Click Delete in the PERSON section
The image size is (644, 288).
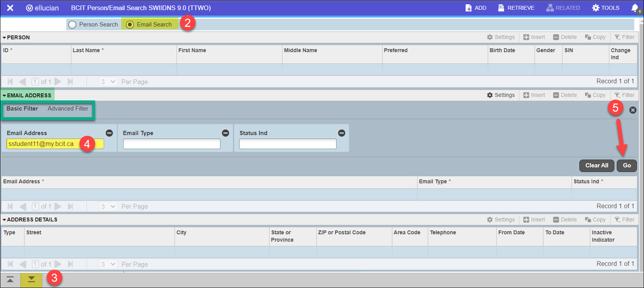(x=565, y=37)
